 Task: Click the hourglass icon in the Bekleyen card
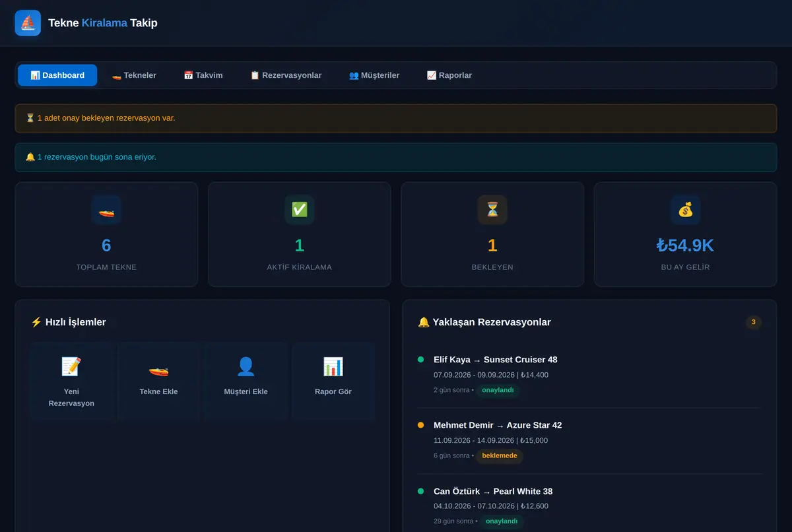coord(492,210)
